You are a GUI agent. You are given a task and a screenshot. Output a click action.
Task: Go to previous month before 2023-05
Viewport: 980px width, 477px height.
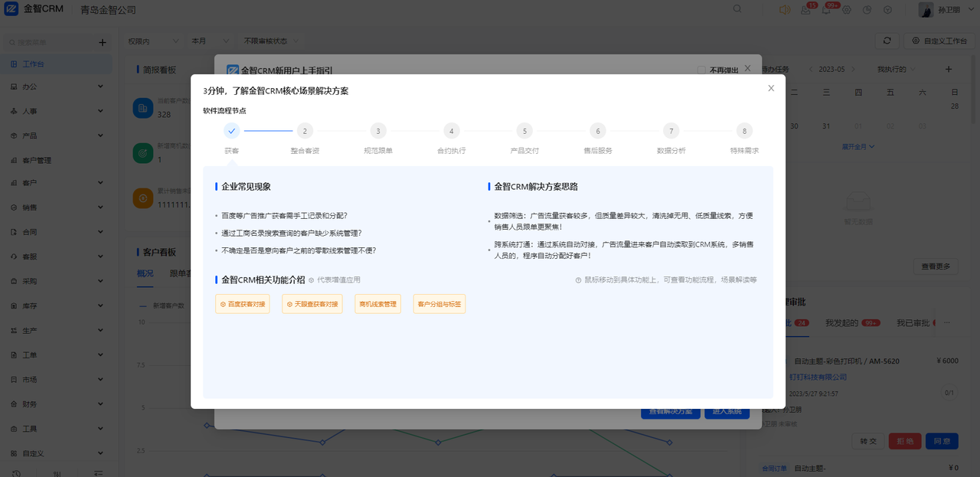[x=811, y=69]
